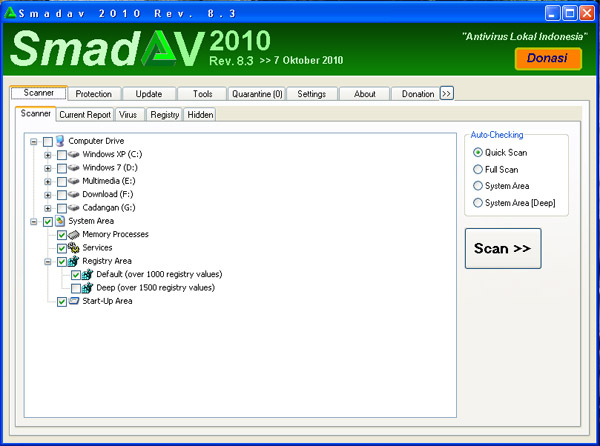
Task: Uncheck the Start-Up Area checkbox
Action: click(62, 302)
